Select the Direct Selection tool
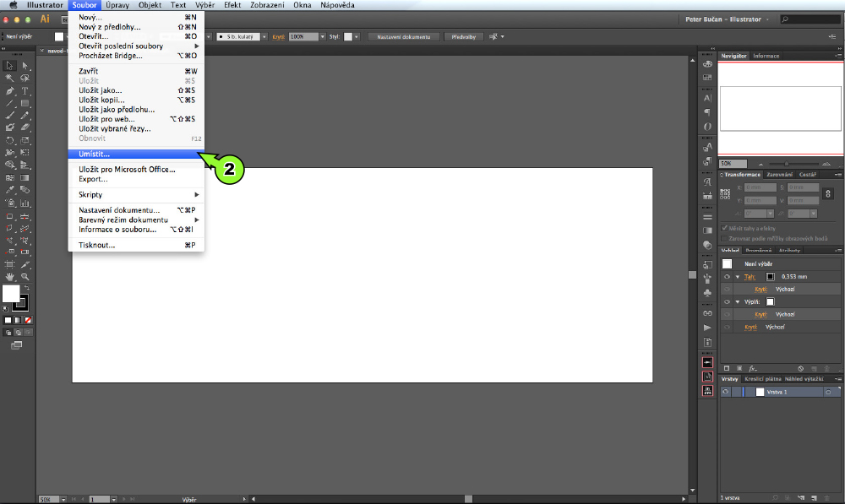Screen dimensions: 845x504 [x=25, y=66]
